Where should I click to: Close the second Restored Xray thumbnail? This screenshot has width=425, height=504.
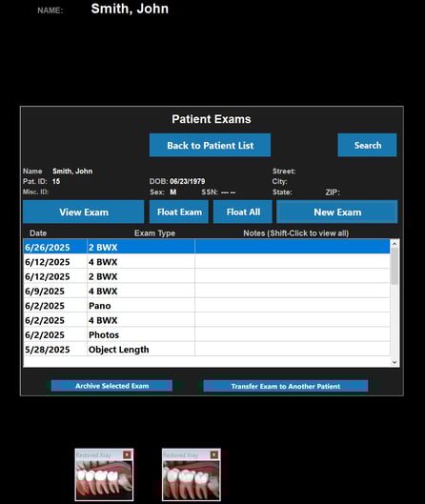click(214, 454)
